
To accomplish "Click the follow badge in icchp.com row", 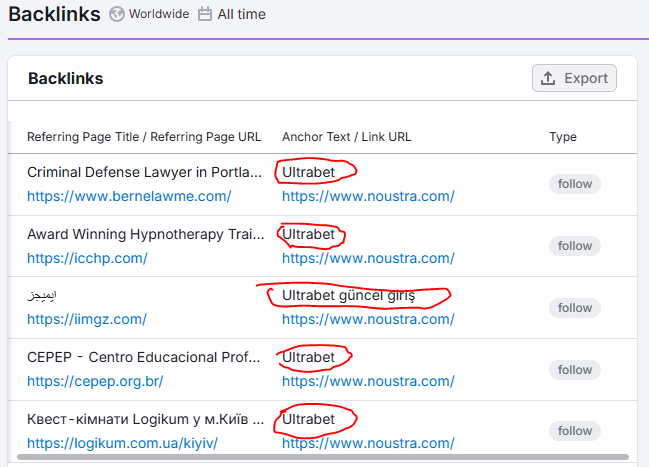I will [575, 246].
